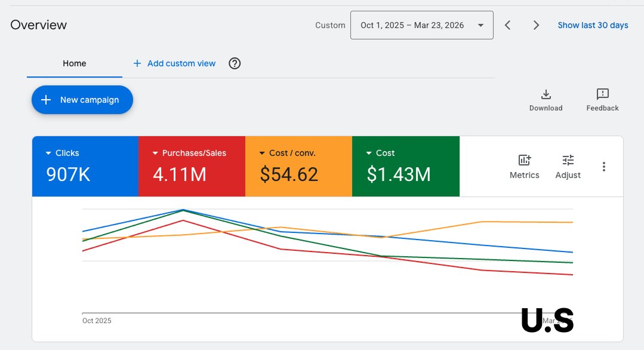This screenshot has height=350, width=644.
Task: Switch to the Home tab
Action: [74, 63]
